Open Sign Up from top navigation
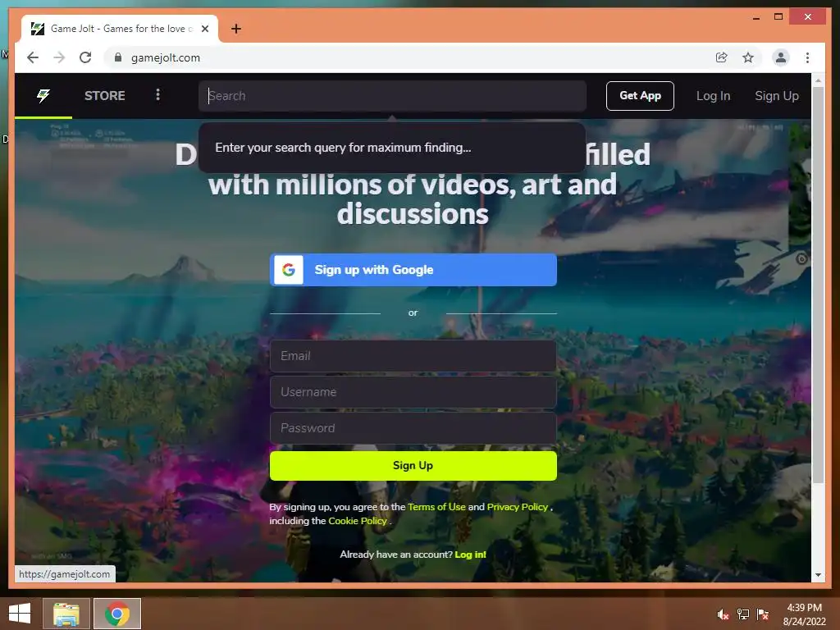The width and height of the screenshot is (840, 630). click(776, 96)
